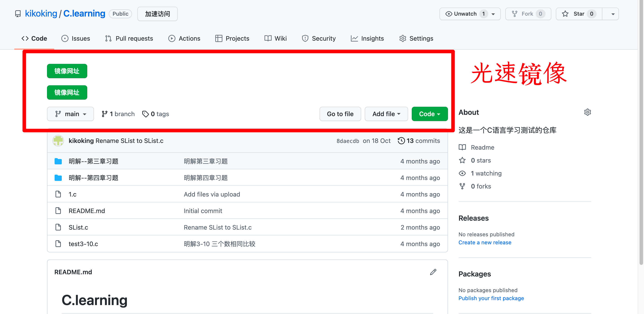Click the kikoking avatar thumbnail
The width and height of the screenshot is (644, 314).
tap(58, 141)
